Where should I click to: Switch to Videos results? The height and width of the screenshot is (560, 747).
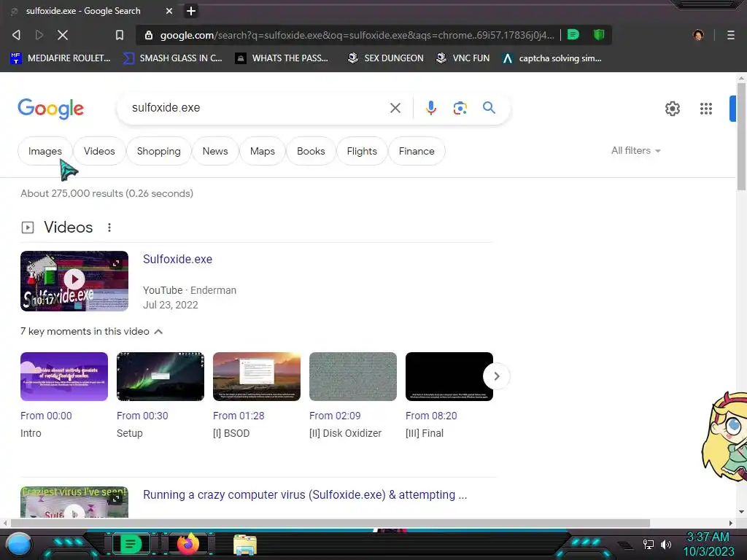99,151
